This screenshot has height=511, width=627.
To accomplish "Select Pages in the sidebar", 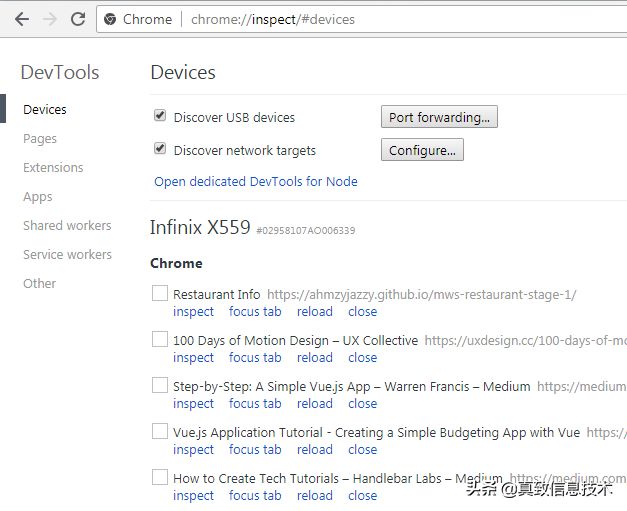I will point(40,139).
